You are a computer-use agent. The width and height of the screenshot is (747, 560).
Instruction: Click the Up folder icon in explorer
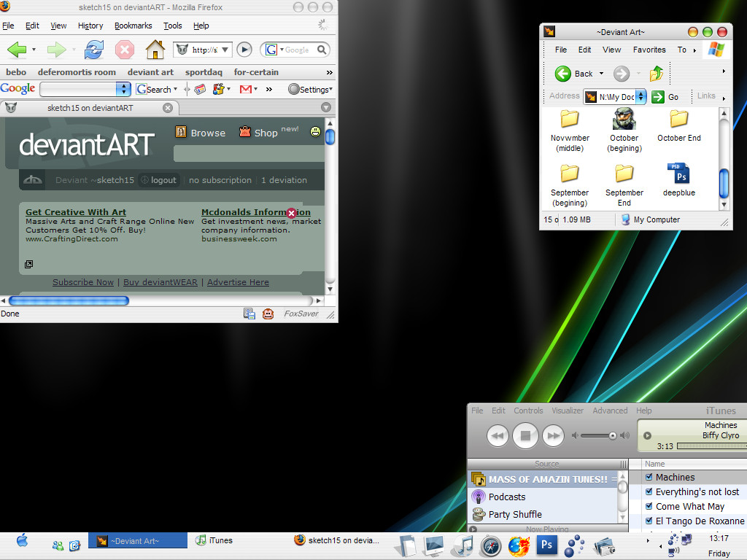tap(657, 74)
